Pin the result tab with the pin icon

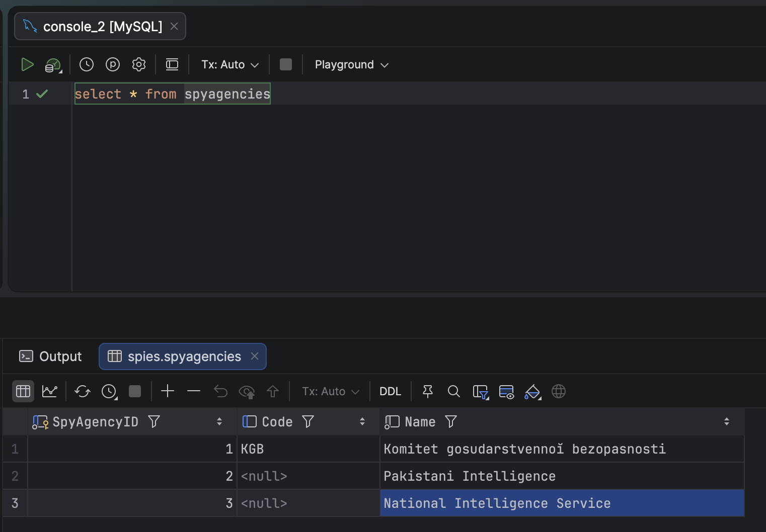point(428,391)
